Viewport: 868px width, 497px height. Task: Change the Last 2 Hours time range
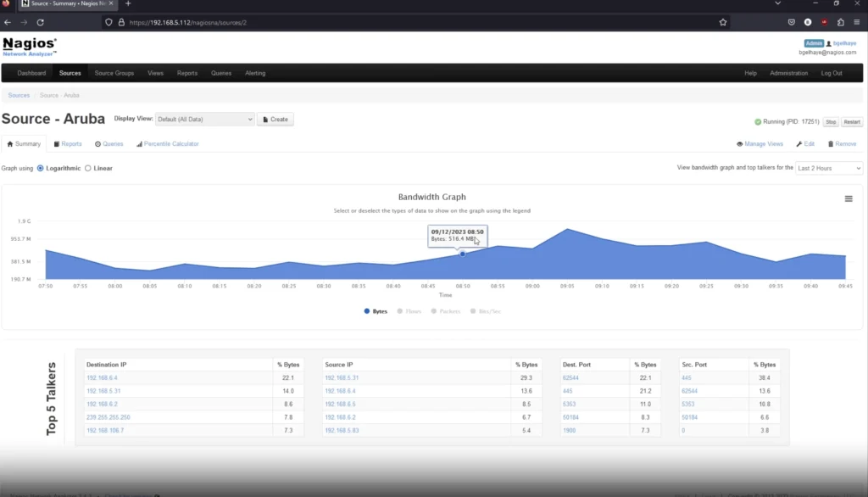[828, 168]
